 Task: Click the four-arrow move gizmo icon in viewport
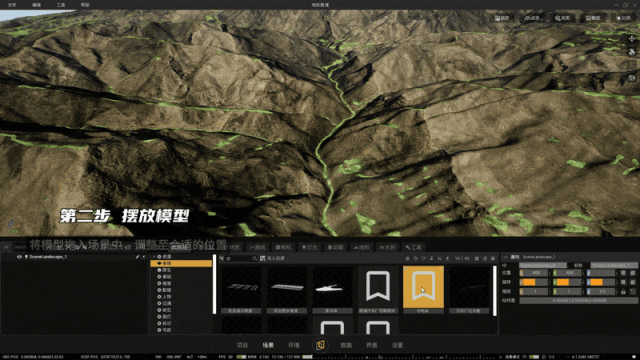[632, 39]
